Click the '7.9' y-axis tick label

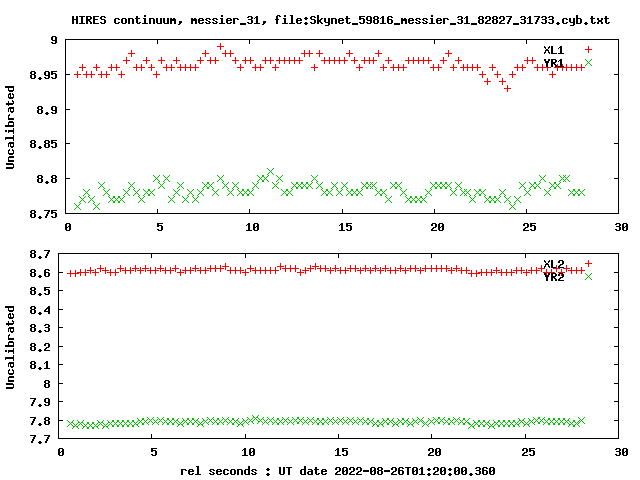(x=40, y=402)
